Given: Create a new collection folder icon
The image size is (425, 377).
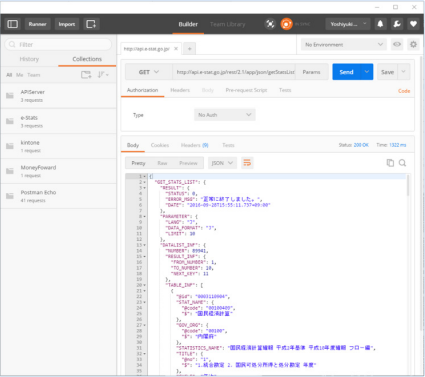Looking at the screenshot, I should point(86,75).
